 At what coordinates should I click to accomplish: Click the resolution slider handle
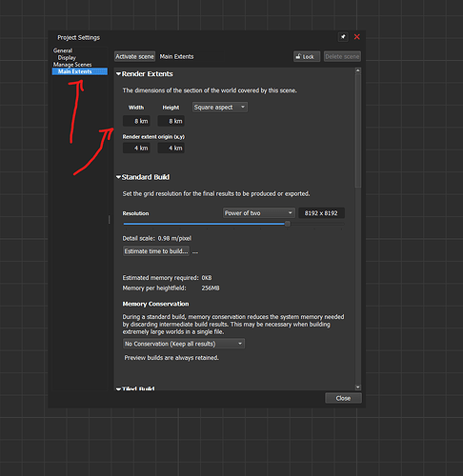coord(288,224)
